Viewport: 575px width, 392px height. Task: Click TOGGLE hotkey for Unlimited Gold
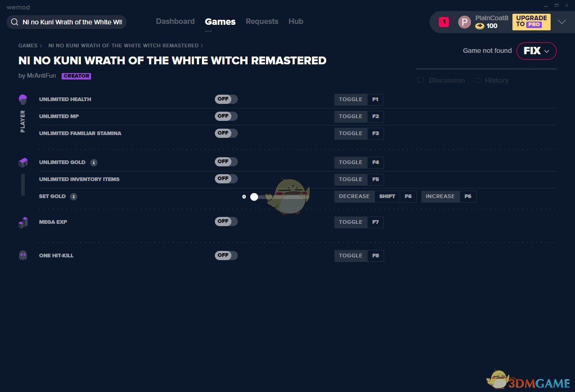point(351,163)
